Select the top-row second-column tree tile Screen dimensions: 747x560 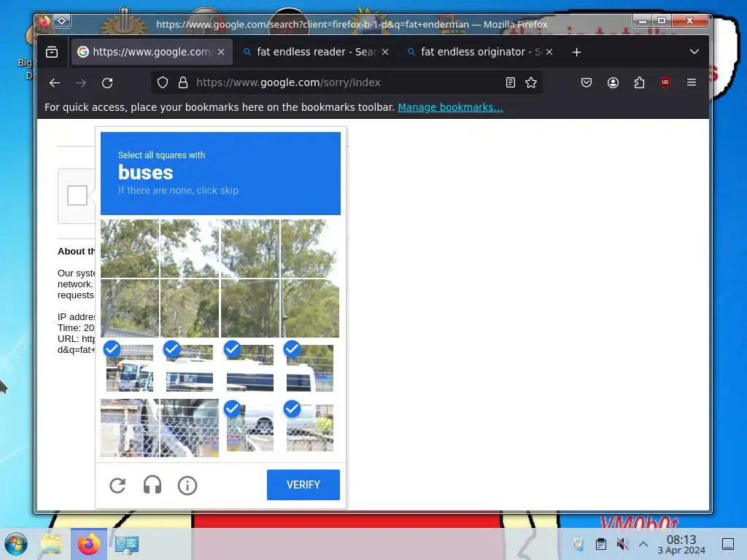[190, 248]
